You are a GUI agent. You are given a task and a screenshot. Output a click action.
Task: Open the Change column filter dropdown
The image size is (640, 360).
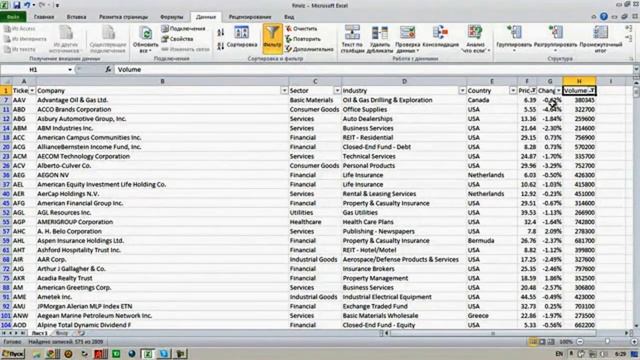click(558, 91)
